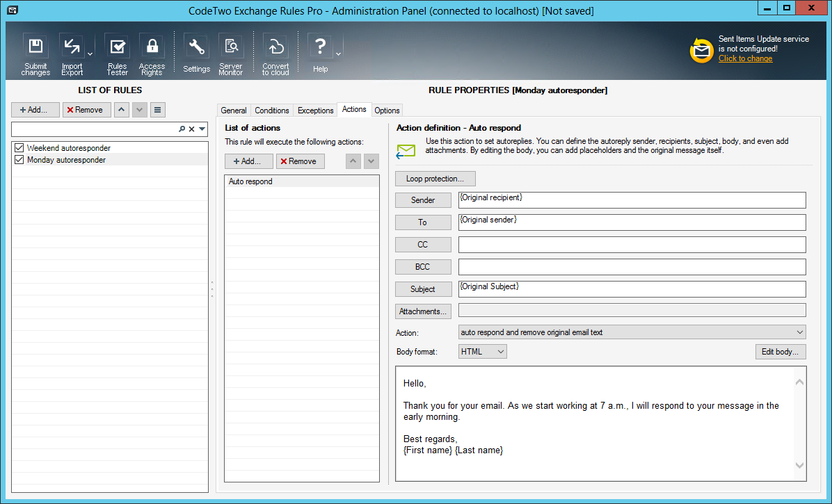The image size is (832, 504).
Task: Click the To recipient button
Action: (x=423, y=222)
